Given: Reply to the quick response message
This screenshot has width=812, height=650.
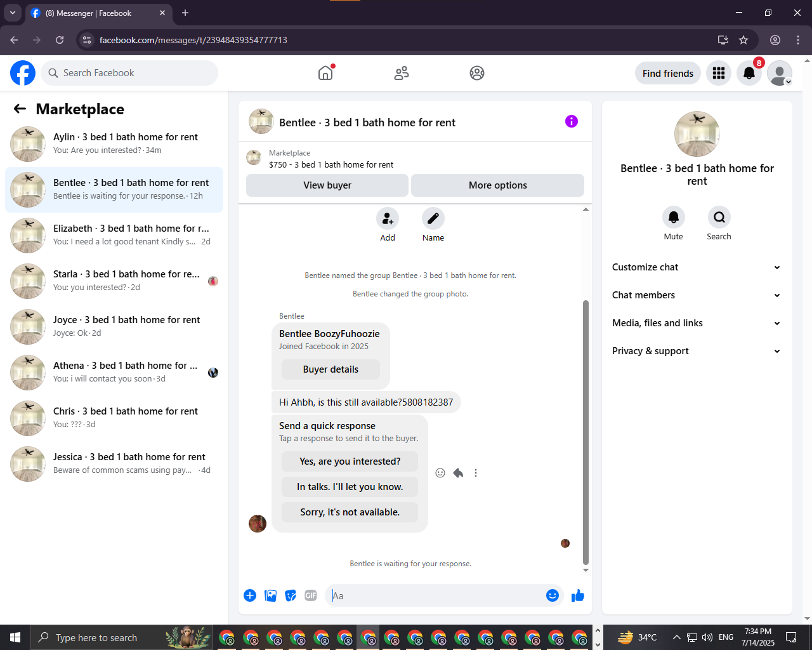Looking at the screenshot, I should (x=458, y=473).
